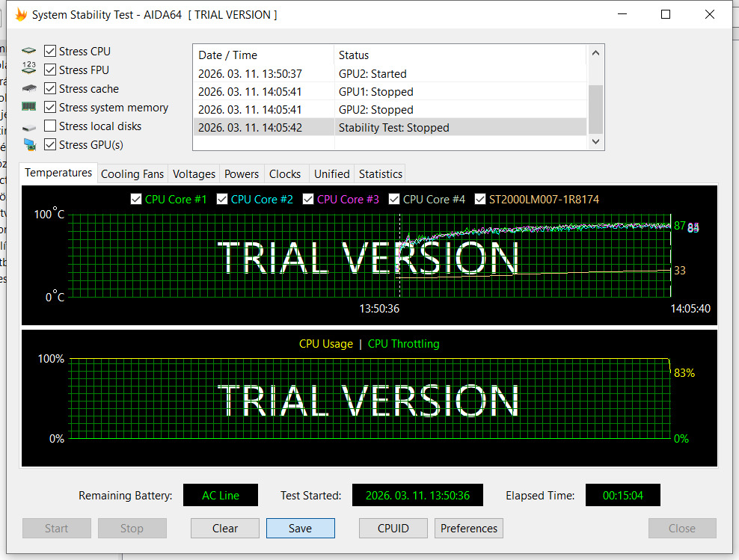Click the CPU chip icon beside Stress CPU
The image size is (739, 560).
click(x=28, y=50)
